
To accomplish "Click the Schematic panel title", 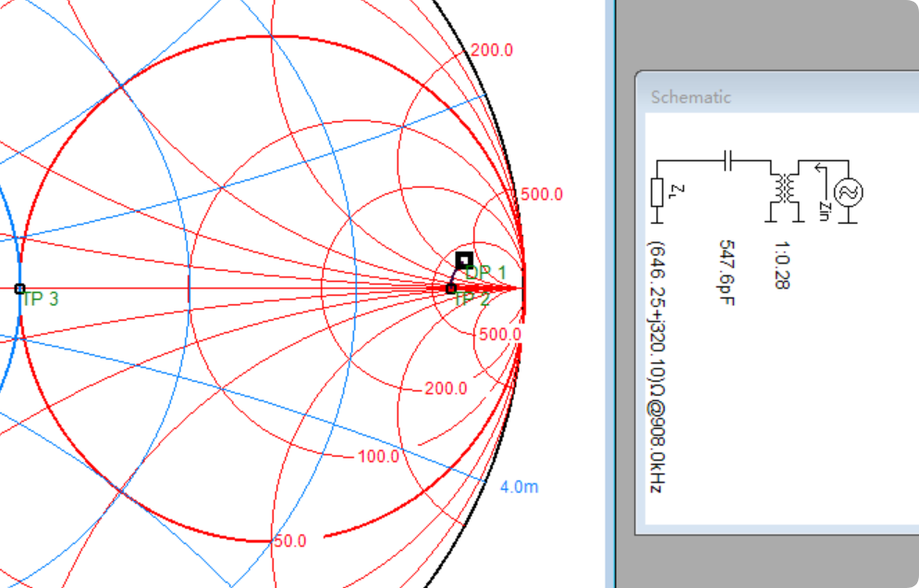I will (x=691, y=97).
